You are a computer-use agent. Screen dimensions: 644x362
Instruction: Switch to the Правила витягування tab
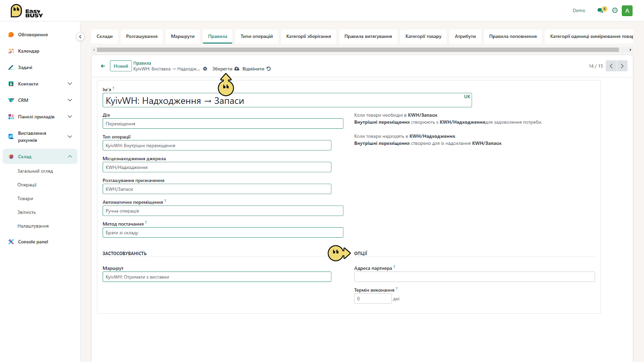tap(368, 36)
